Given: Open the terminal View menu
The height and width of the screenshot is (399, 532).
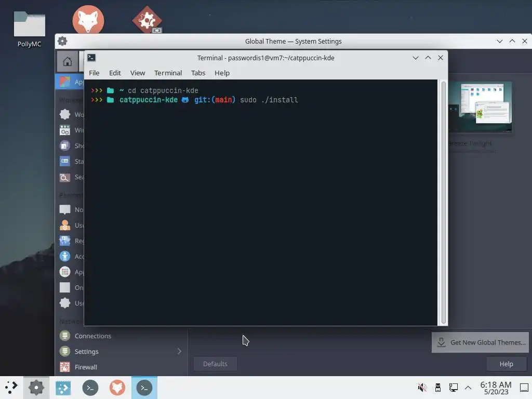Looking at the screenshot, I should tap(137, 73).
